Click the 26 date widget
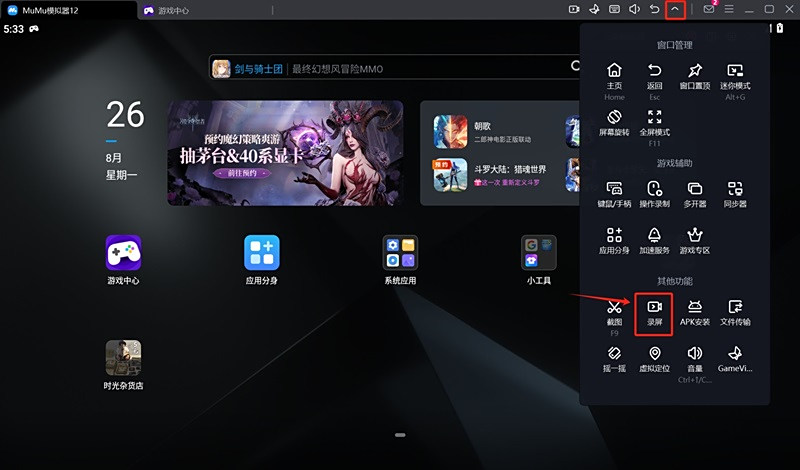 [125, 115]
